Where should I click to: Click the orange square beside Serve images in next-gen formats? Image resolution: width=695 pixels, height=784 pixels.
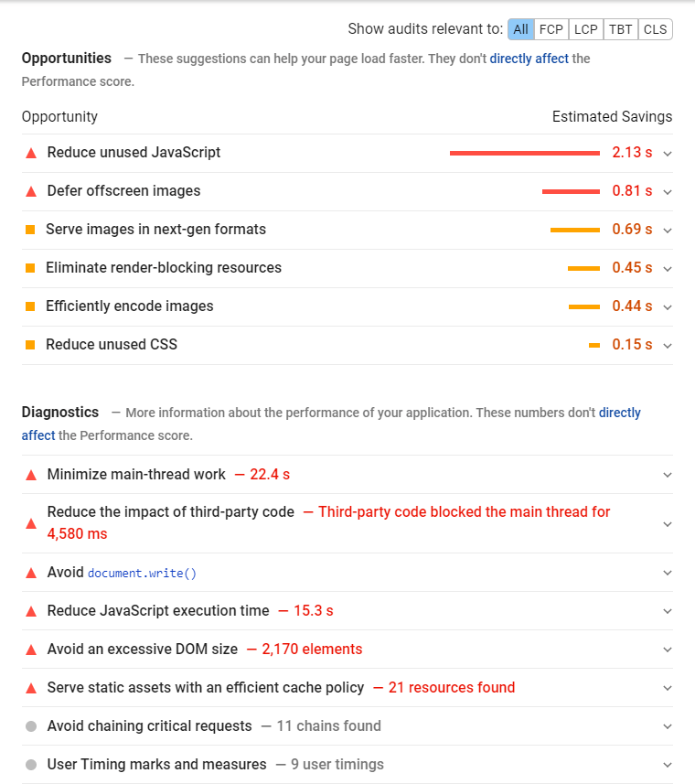click(x=30, y=230)
